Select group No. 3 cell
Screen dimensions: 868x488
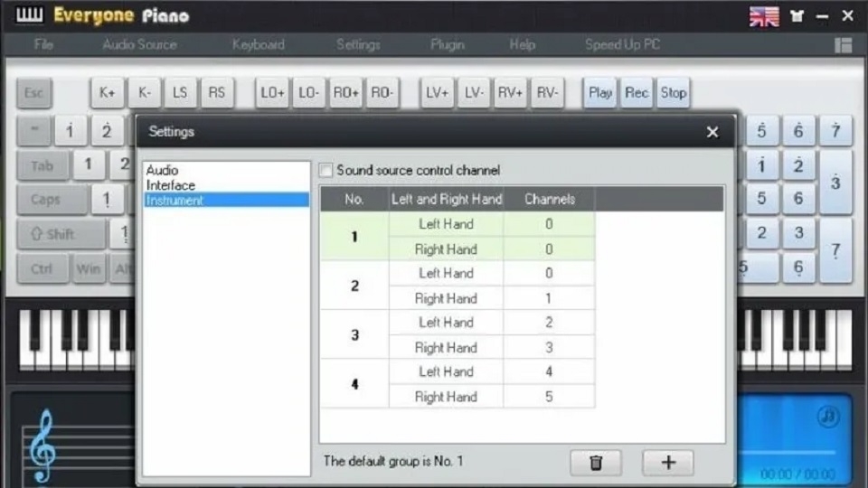[x=354, y=334]
